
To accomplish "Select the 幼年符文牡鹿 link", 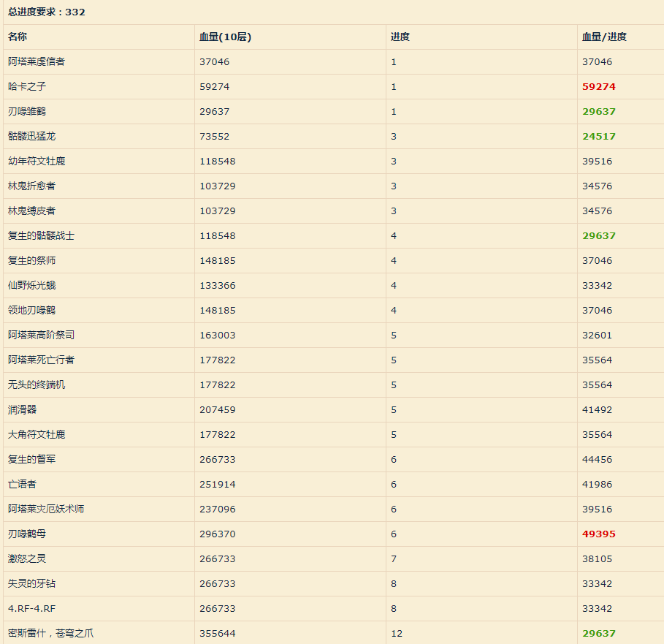I will click(37, 161).
